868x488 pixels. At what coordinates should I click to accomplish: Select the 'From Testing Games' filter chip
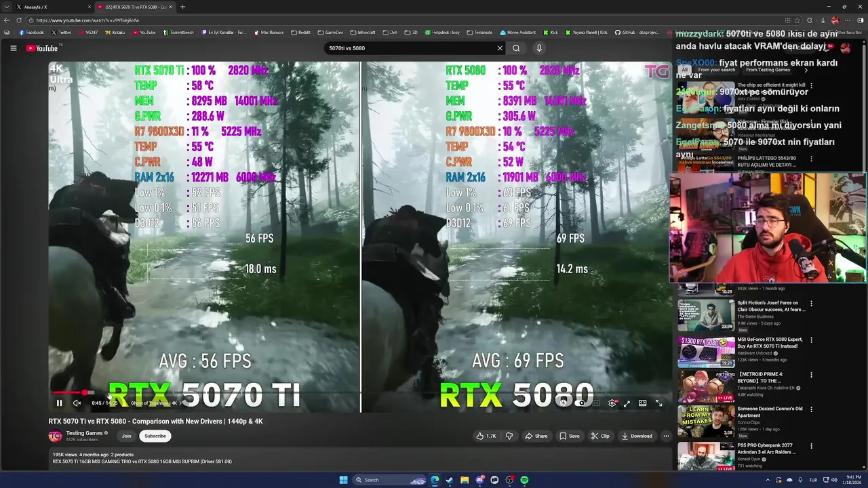(x=768, y=70)
